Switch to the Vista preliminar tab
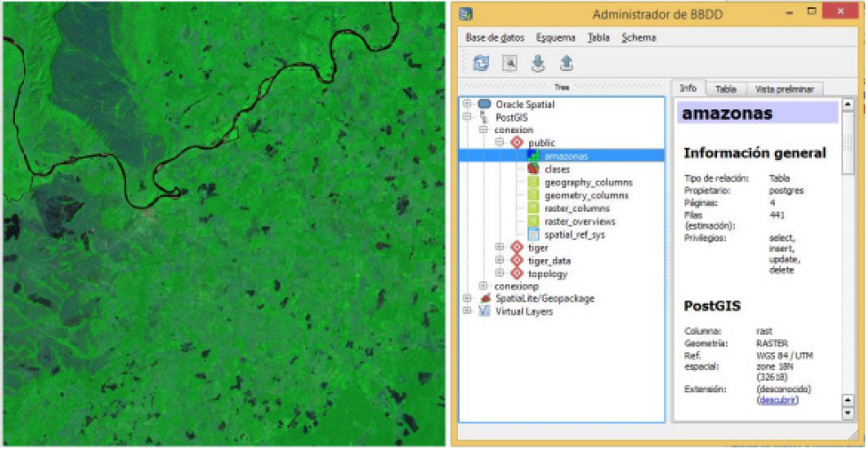 (784, 89)
